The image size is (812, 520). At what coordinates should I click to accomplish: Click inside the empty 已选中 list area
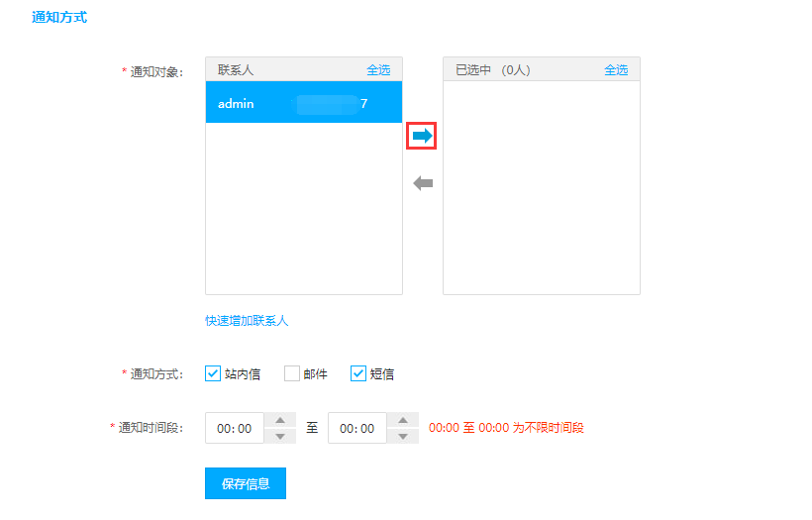(x=541, y=188)
